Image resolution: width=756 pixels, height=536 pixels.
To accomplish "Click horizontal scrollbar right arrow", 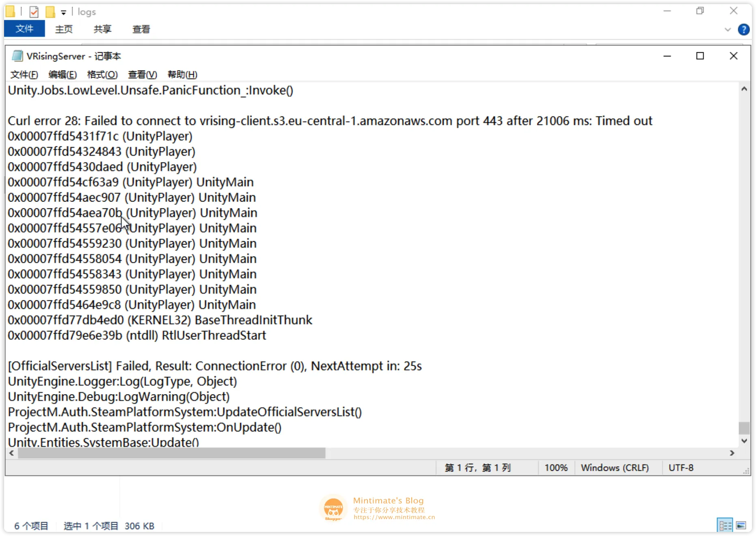I will point(732,453).
